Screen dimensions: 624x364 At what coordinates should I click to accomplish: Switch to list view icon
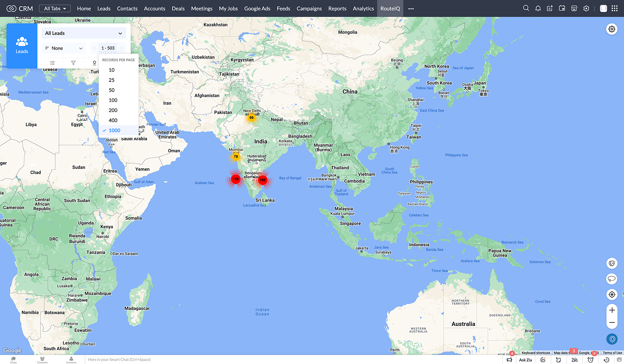[x=52, y=63]
